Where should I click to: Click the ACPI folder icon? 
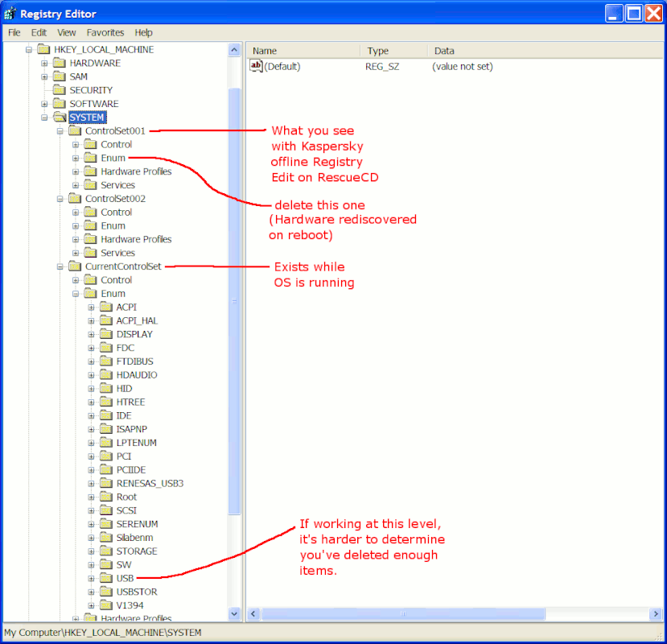106,307
